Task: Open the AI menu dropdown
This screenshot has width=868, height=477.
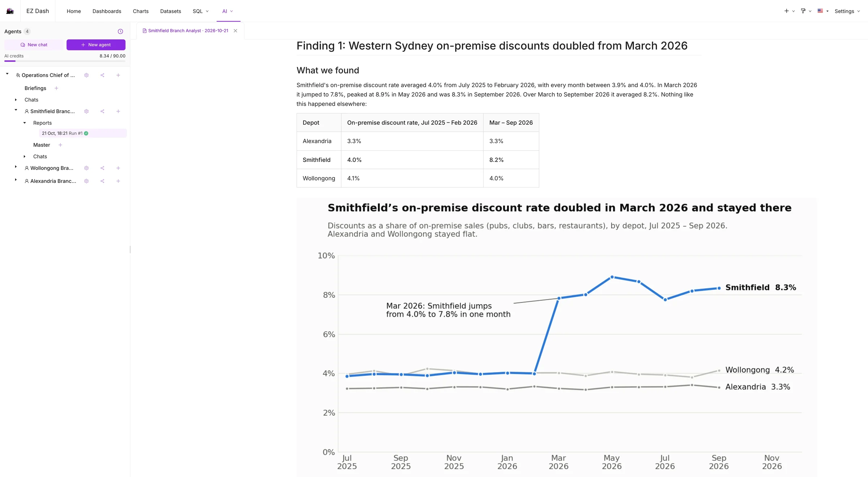Action: (x=227, y=11)
